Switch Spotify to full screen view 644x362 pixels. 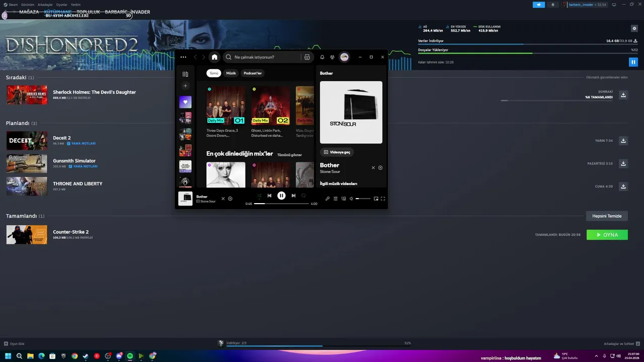pyautogui.click(x=383, y=199)
